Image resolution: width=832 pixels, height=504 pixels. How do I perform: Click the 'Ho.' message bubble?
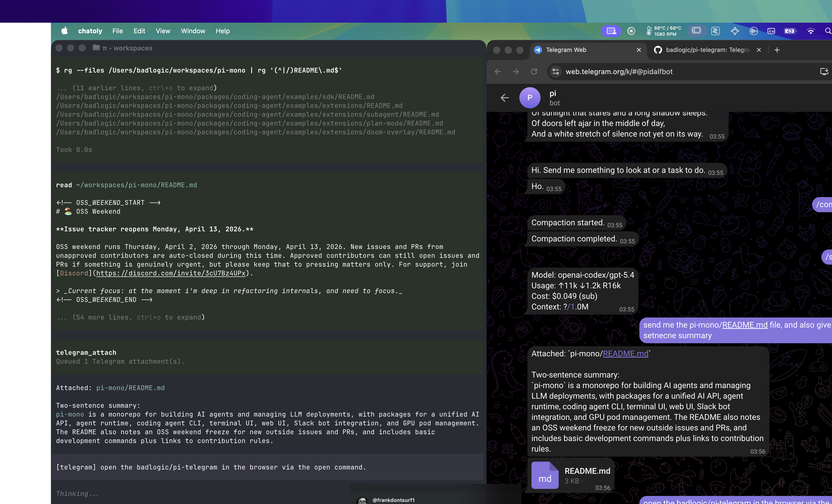coord(546,187)
